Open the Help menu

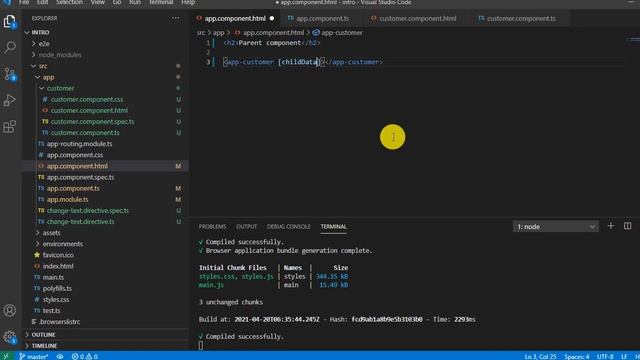click(x=188, y=2)
